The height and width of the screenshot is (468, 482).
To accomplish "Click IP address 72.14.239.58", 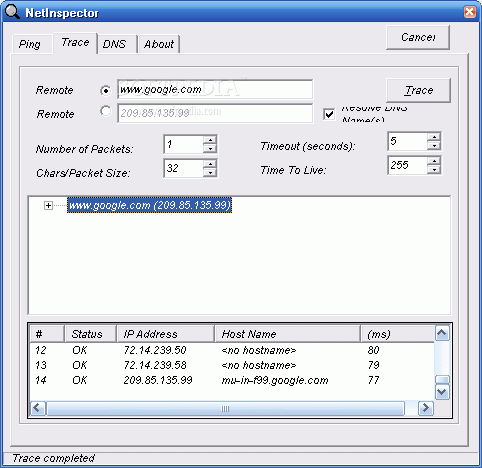I will tap(155, 365).
